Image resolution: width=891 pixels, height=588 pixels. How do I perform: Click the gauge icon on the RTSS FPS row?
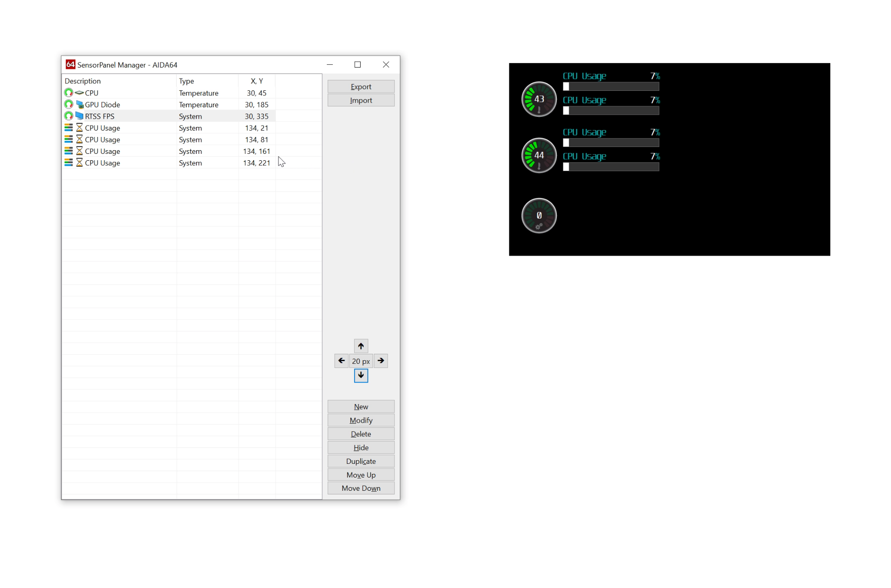(x=69, y=116)
